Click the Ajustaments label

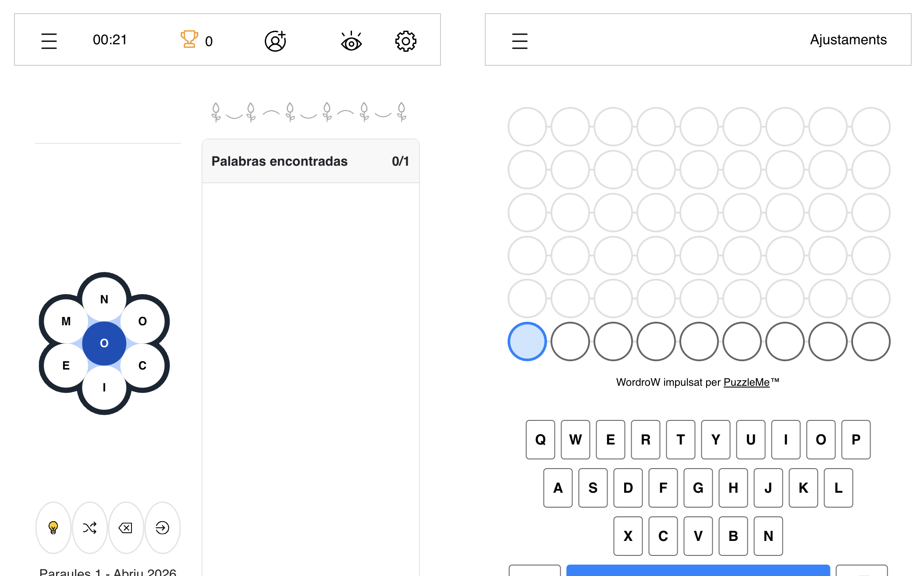coord(848,39)
